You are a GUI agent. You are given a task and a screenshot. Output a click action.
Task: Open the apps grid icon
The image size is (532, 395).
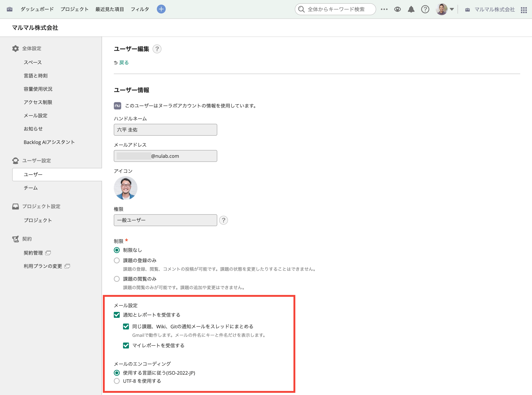[524, 10]
